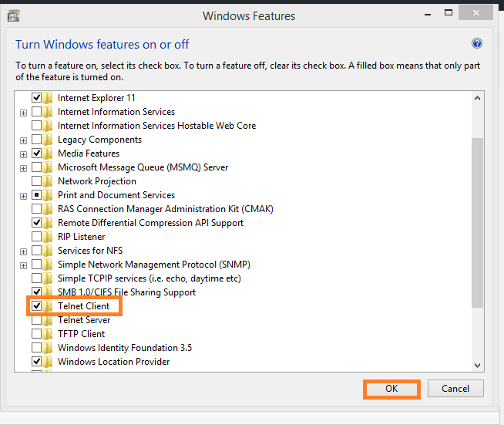504x425 pixels.
Task: Select the Telnet Server row text
Action: click(84, 320)
